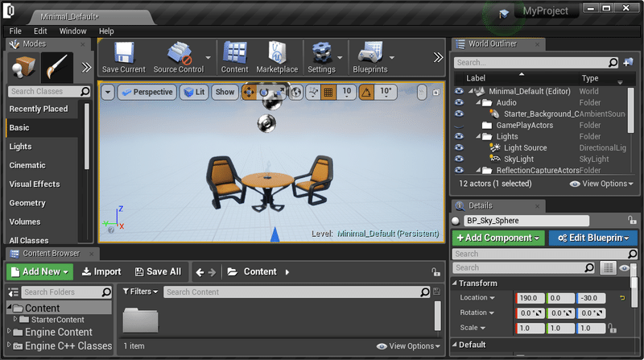Open Source Control dropdown arrow

coord(208,57)
